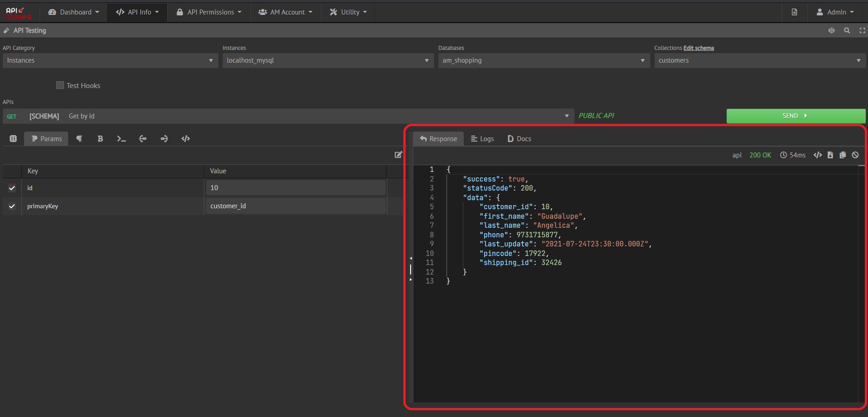Click the id value input field
The height and width of the screenshot is (417, 868).
pos(295,188)
